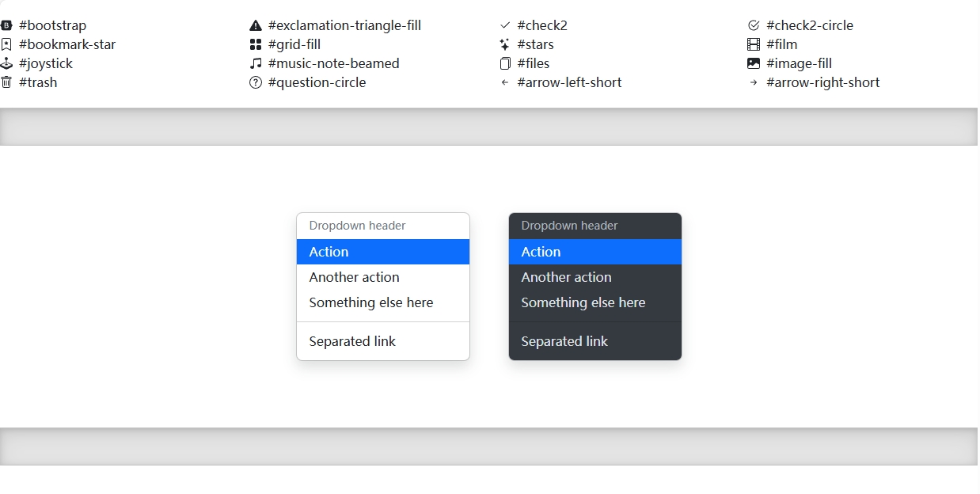The width and height of the screenshot is (980, 494).
Task: Click the bookmark-star icon
Action: (6, 44)
